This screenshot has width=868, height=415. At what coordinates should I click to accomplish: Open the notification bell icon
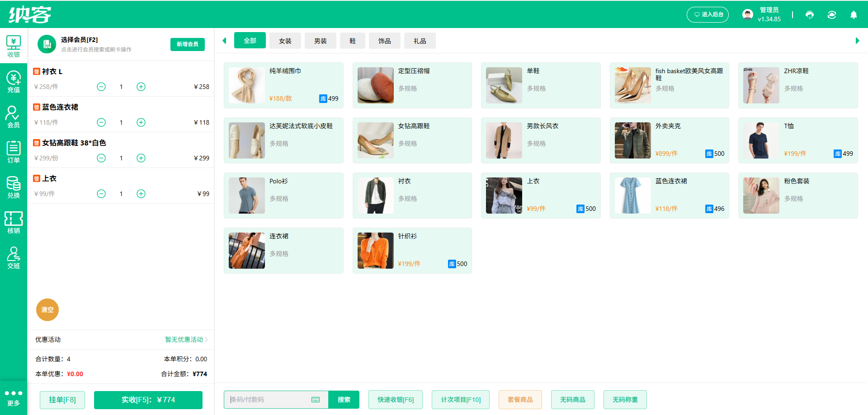pos(854,15)
